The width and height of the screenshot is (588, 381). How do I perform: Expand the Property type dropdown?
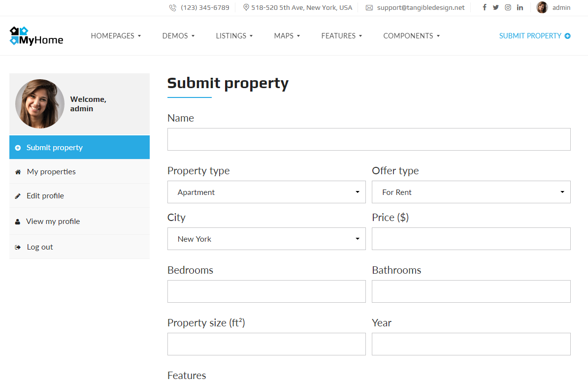click(266, 192)
